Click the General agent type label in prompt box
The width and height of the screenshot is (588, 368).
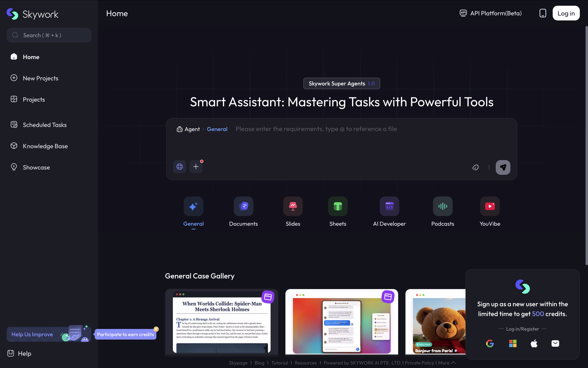pos(217,129)
